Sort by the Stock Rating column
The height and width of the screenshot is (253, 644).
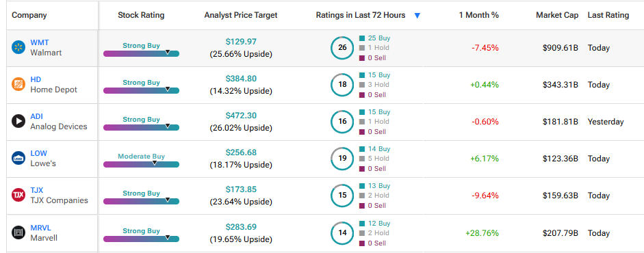point(141,15)
